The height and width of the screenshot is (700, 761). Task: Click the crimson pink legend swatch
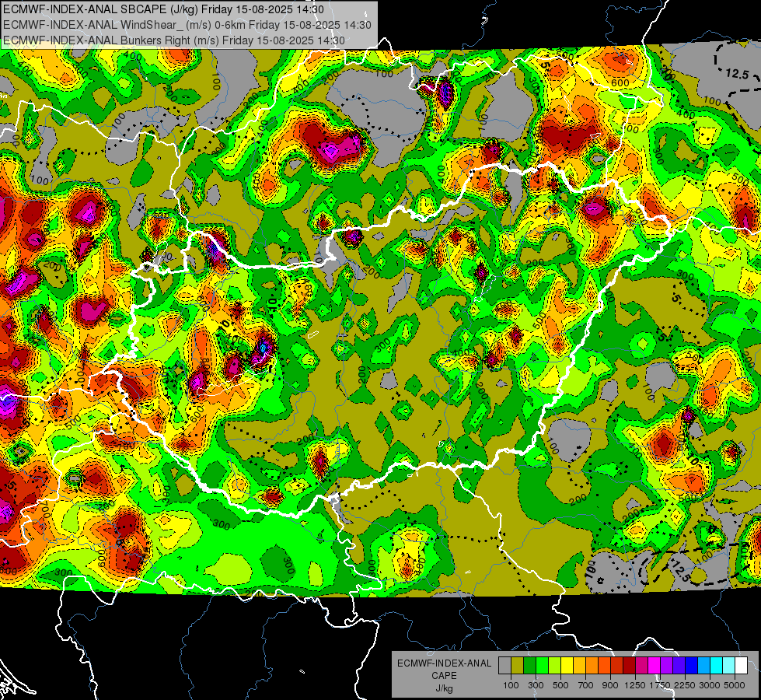[641, 665]
